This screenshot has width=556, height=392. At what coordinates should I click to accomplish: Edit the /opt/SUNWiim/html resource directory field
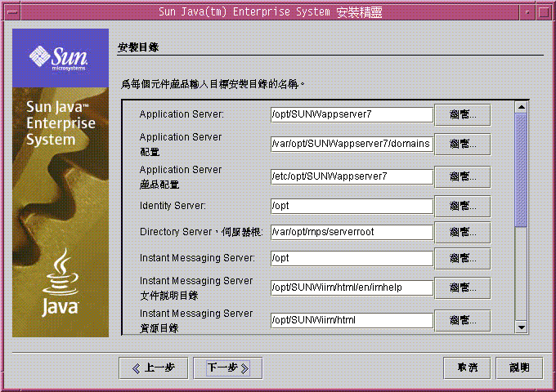(352, 320)
